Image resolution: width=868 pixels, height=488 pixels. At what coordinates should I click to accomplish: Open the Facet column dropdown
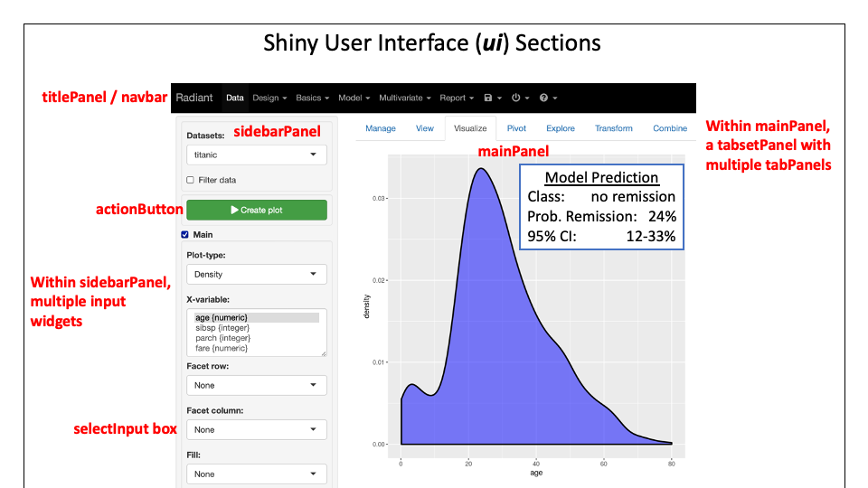(256, 429)
